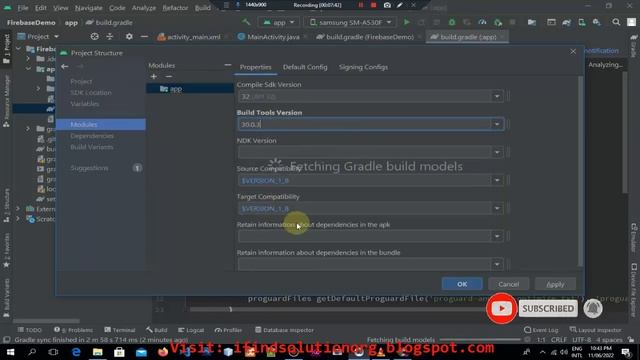Open the MainActivity.java editor tab

pyautogui.click(x=273, y=37)
